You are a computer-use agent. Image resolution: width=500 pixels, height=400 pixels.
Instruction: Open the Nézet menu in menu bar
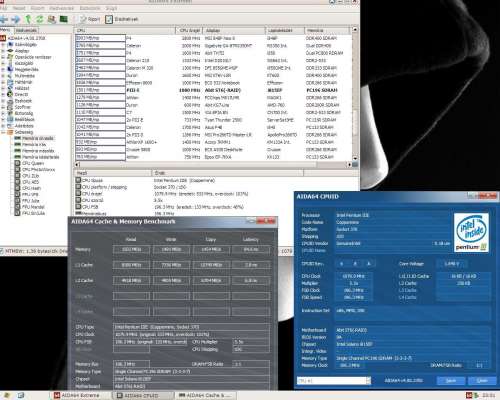(x=19, y=8)
